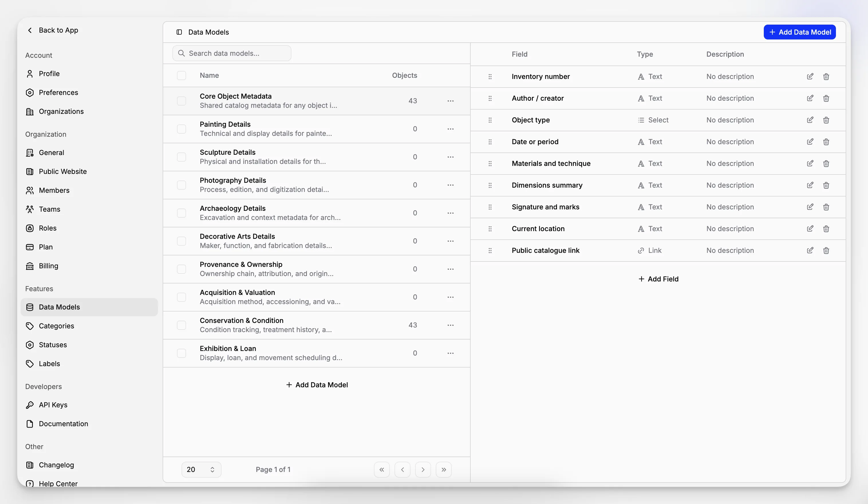Check the Core Object Metadata row checkbox
This screenshot has height=504, width=868.
(x=182, y=101)
